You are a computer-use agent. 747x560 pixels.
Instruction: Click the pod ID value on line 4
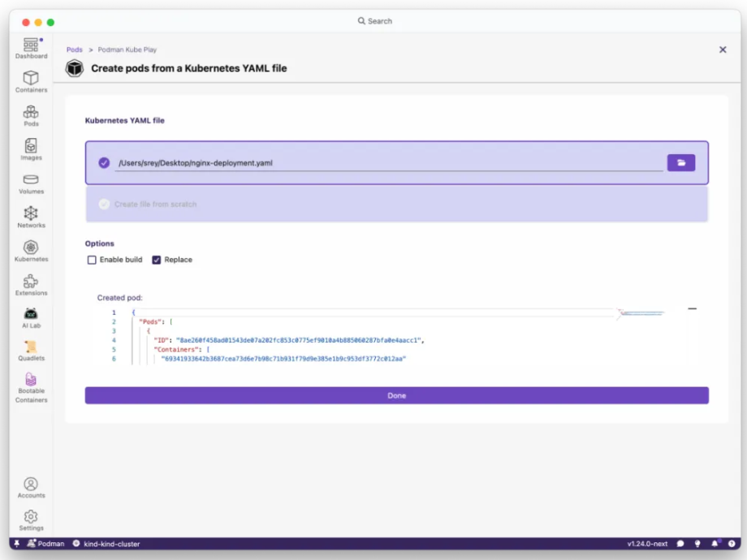299,340
